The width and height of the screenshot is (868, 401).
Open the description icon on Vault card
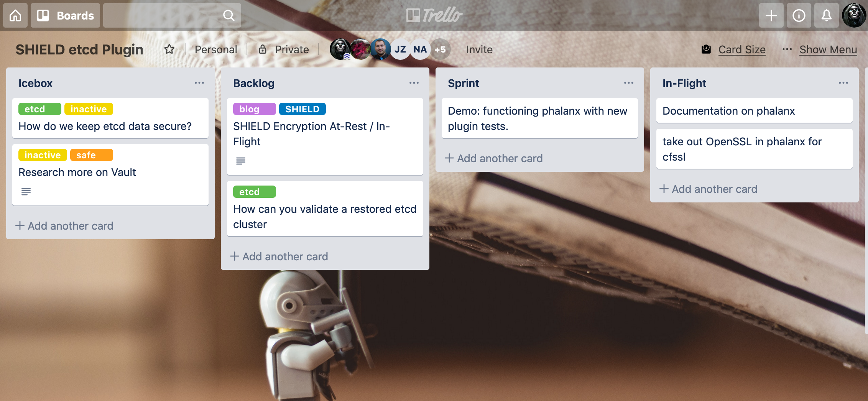pyautogui.click(x=26, y=191)
